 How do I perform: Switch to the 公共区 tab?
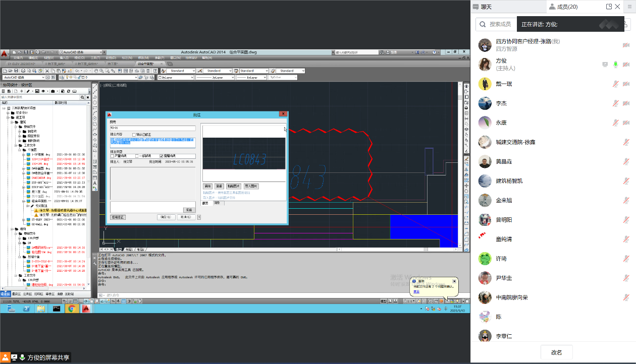coord(27,294)
